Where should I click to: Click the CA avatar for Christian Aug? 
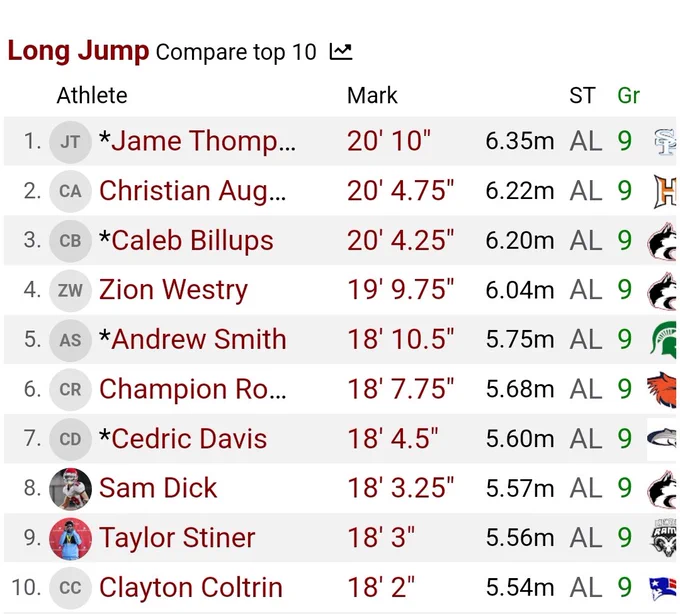pos(70,191)
